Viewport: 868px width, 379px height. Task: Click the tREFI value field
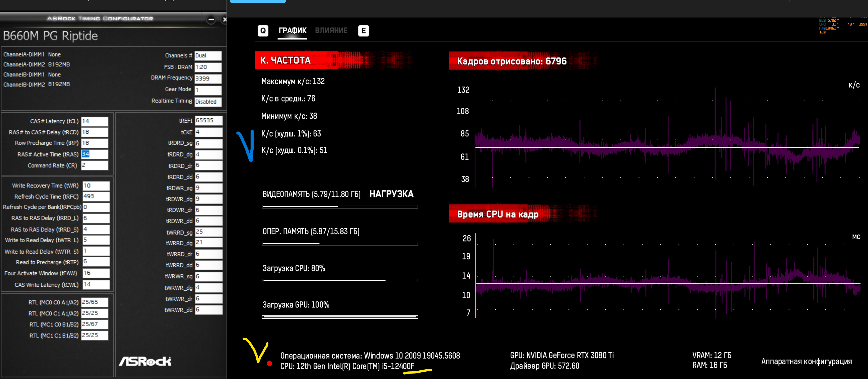(208, 120)
